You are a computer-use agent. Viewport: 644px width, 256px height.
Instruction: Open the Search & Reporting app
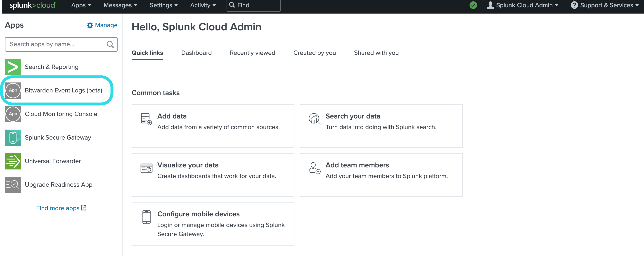coord(51,67)
